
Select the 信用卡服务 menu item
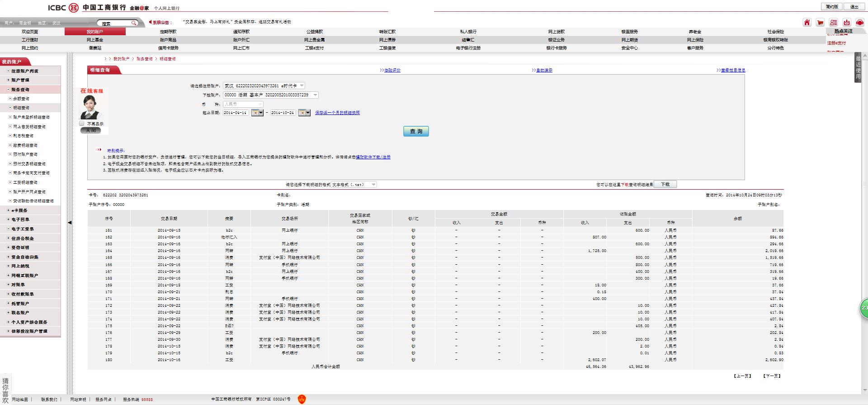point(168,48)
